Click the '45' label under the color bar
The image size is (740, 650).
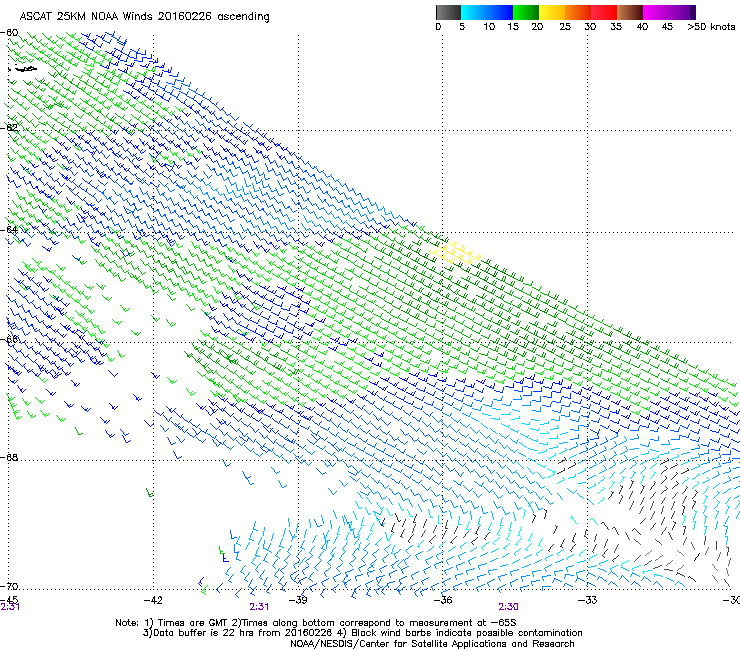tap(667, 26)
